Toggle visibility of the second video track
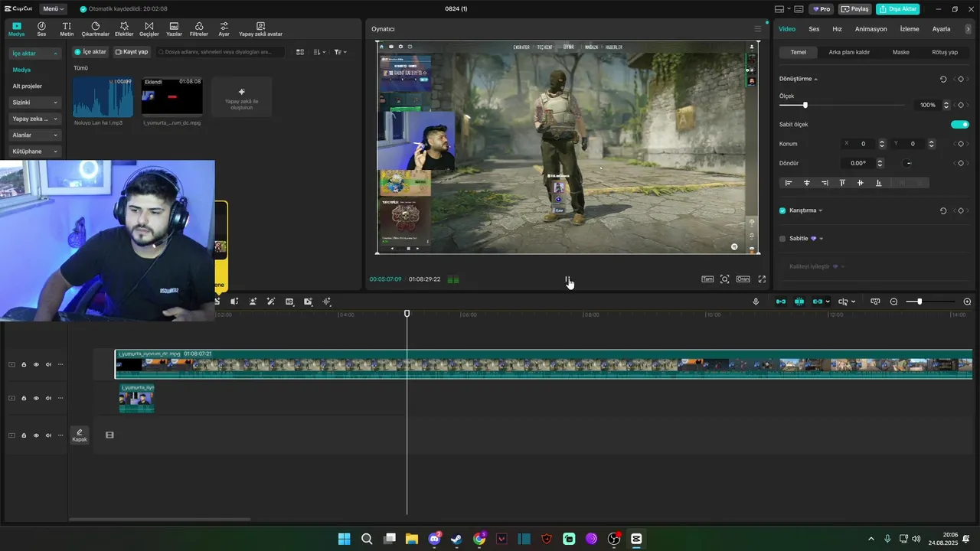The height and width of the screenshot is (551, 980). pyautogui.click(x=36, y=398)
